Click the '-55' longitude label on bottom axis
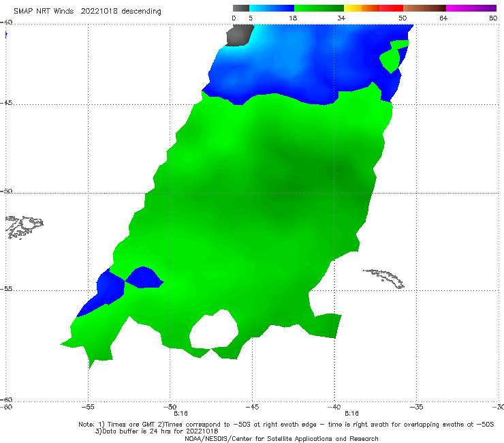This screenshot has height=443, width=504. click(x=88, y=407)
